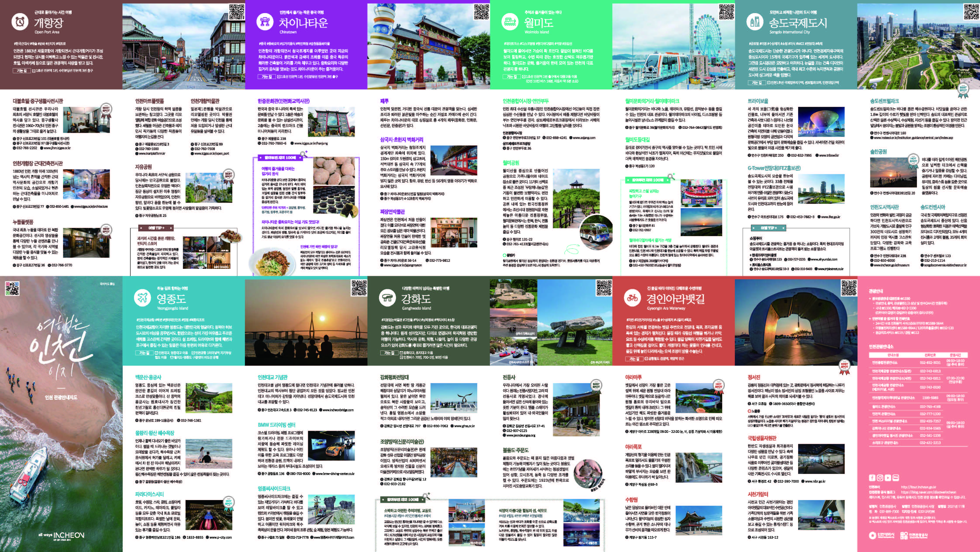
Task: Click the Songdo International City buildings icon
Action: (x=755, y=22)
